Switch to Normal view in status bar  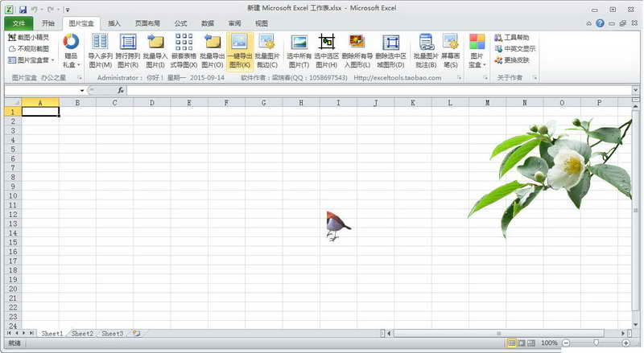512,343
